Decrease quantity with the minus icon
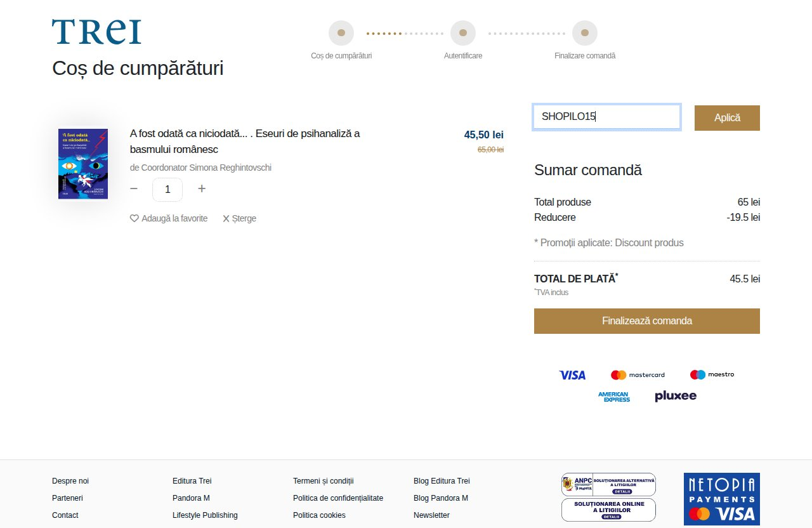 134,188
